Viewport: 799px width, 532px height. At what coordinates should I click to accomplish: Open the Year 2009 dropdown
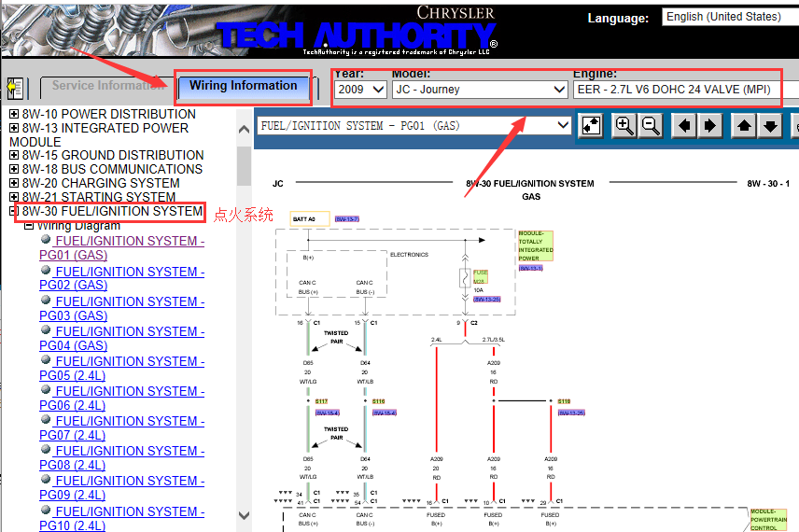pyautogui.click(x=360, y=90)
